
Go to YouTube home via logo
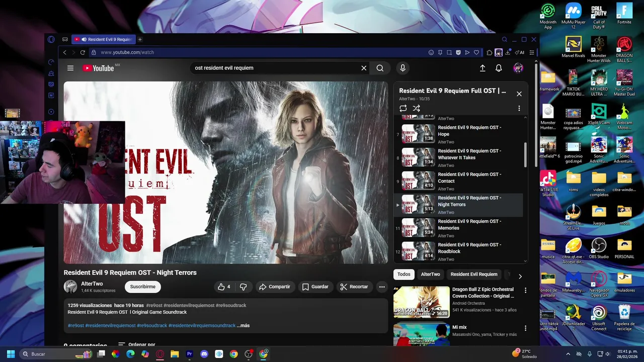coord(99,68)
